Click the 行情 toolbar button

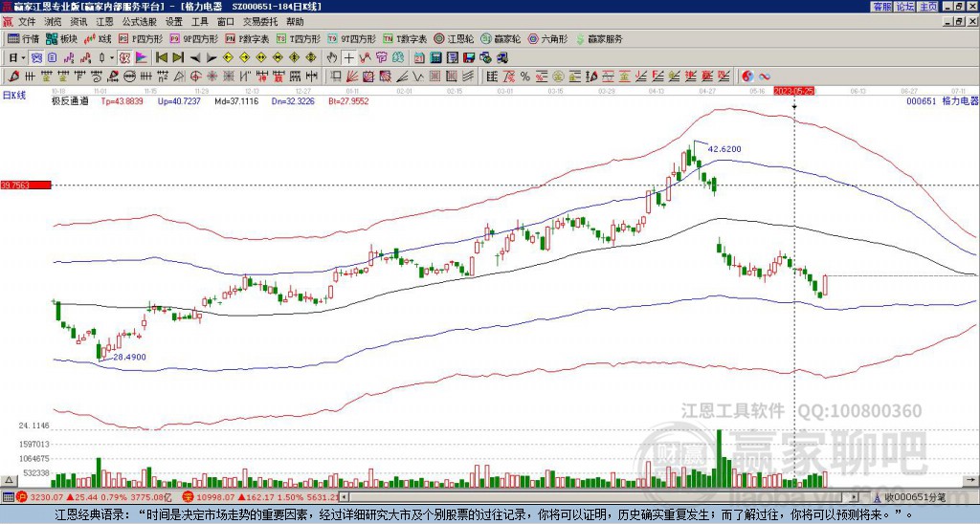tap(23, 38)
